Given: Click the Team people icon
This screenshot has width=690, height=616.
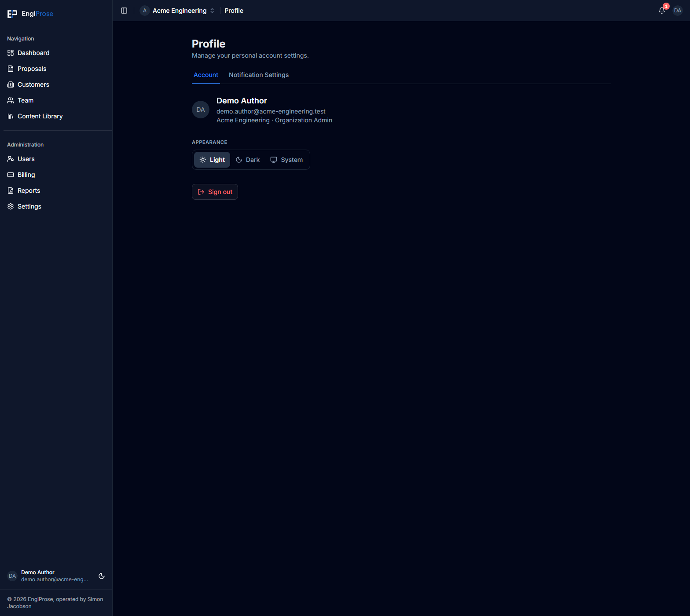Looking at the screenshot, I should point(11,100).
